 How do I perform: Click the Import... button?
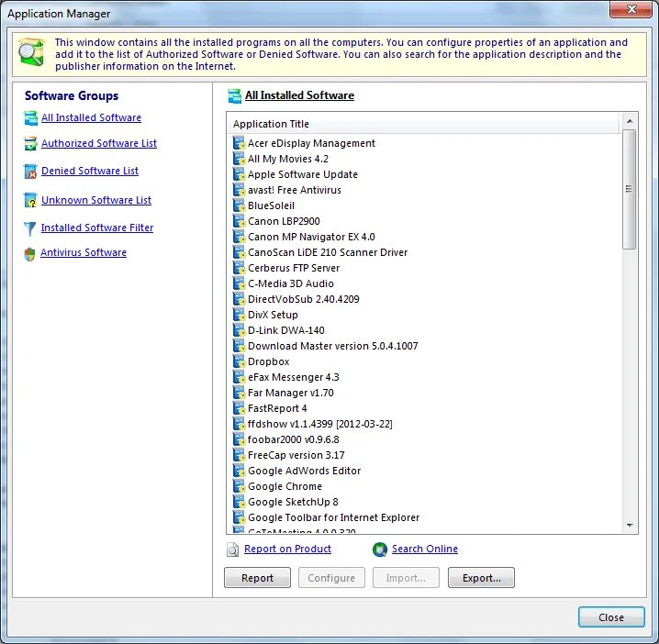(406, 578)
